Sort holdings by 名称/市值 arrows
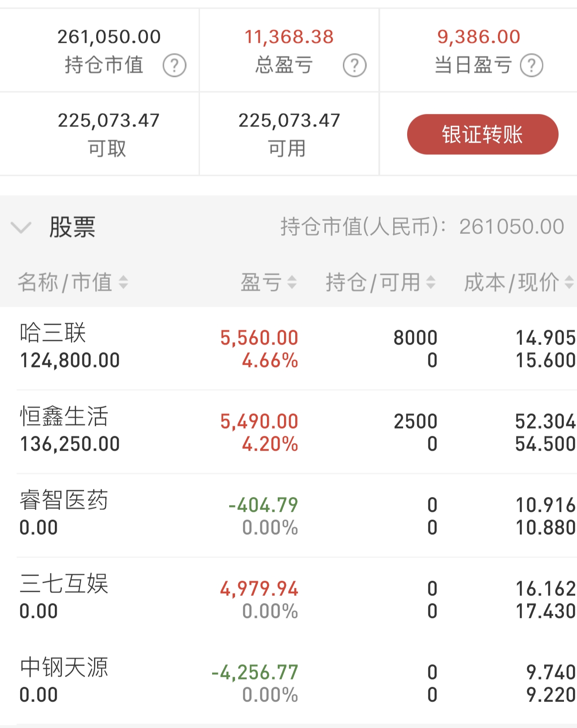577x728 pixels. pos(123,282)
